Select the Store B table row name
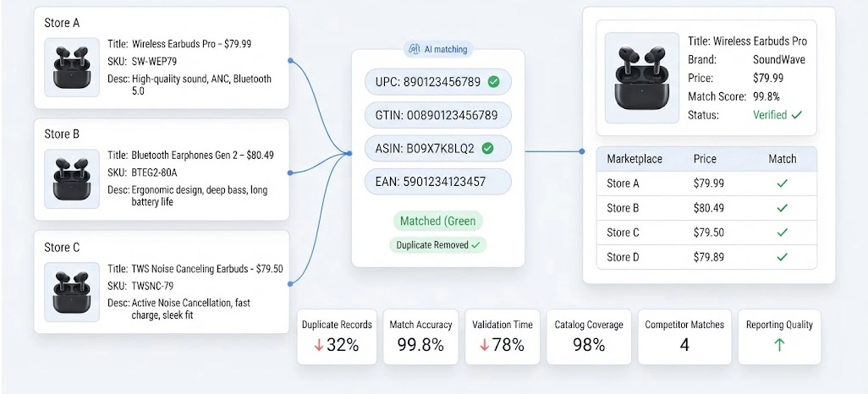Viewport: 868px width, 394px height. (622, 208)
